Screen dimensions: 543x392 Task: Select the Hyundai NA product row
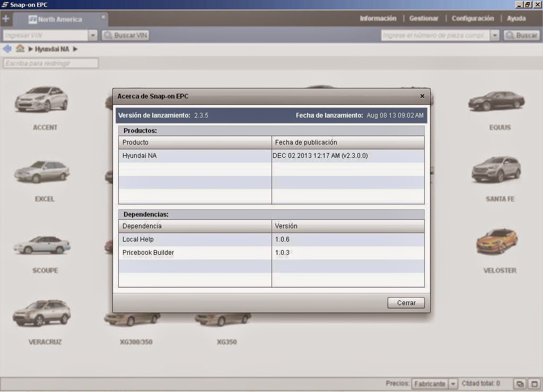click(x=271, y=156)
